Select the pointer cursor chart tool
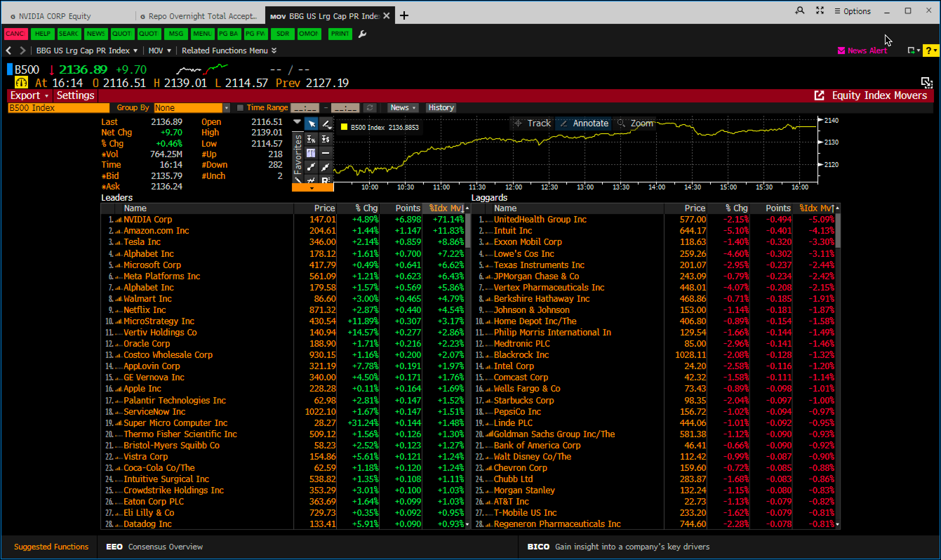 (311, 124)
